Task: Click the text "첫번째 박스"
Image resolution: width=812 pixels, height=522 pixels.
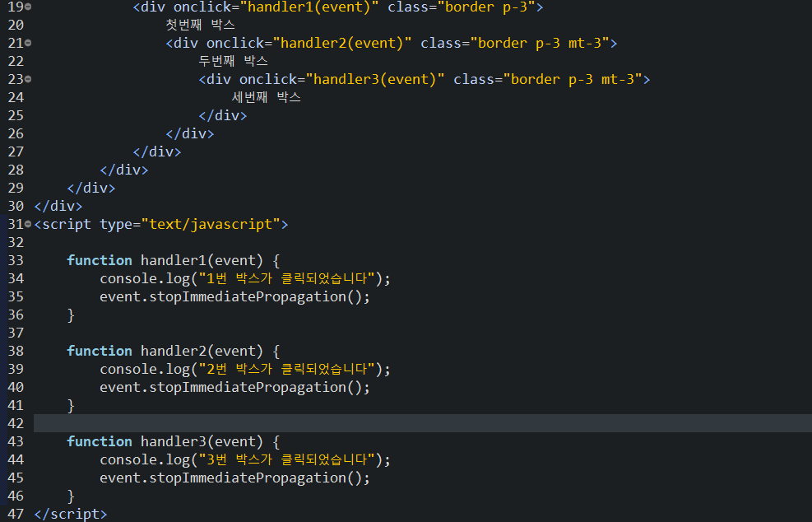Action: pos(201,25)
